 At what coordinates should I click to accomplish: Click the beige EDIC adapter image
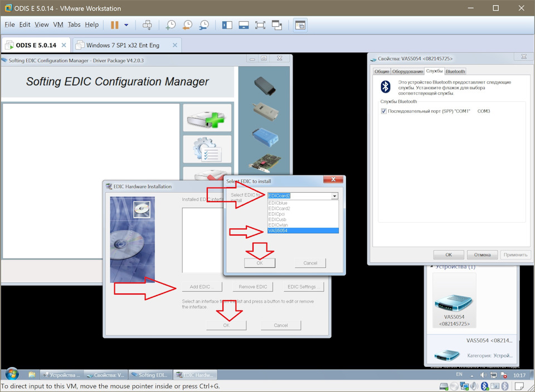pyautogui.click(x=265, y=111)
